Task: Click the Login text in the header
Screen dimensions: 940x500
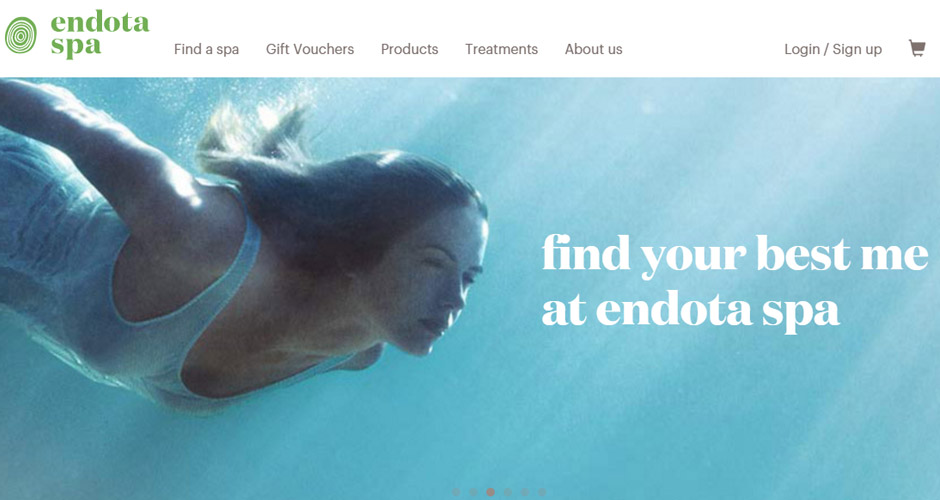Action: [x=802, y=49]
